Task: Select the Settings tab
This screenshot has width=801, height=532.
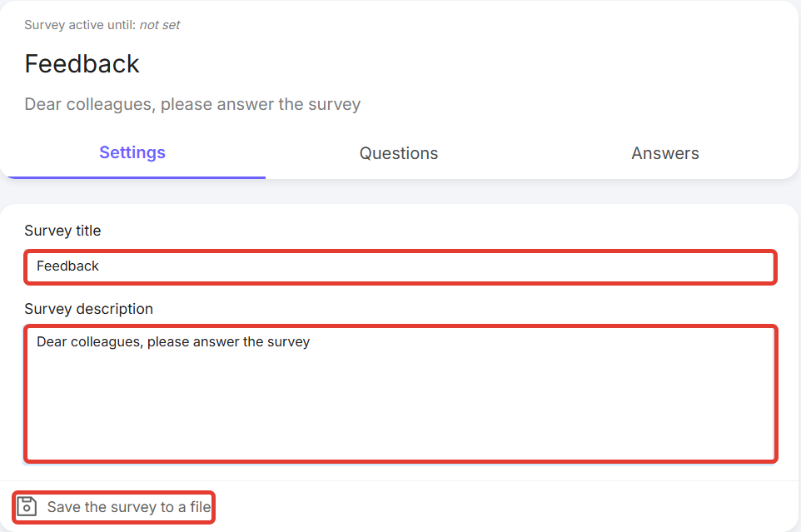Action: [132, 152]
